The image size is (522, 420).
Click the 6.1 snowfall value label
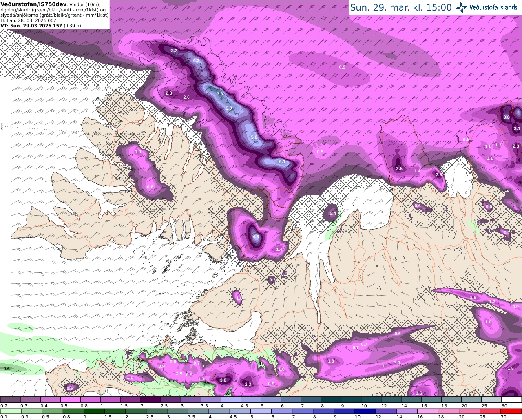tap(282, 161)
